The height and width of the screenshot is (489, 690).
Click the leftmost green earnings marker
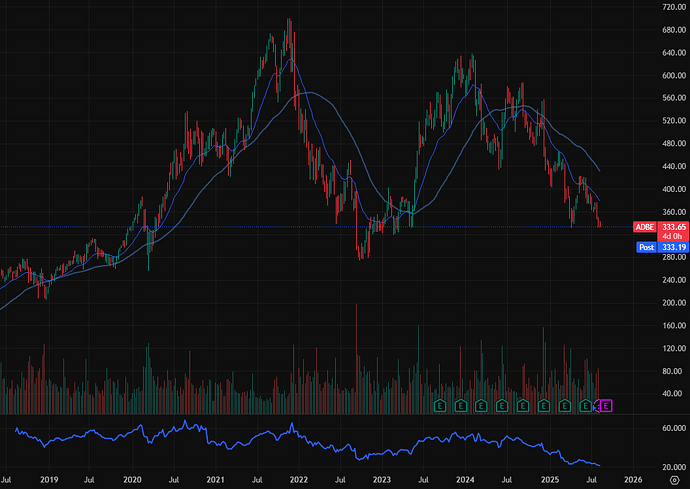click(440, 405)
